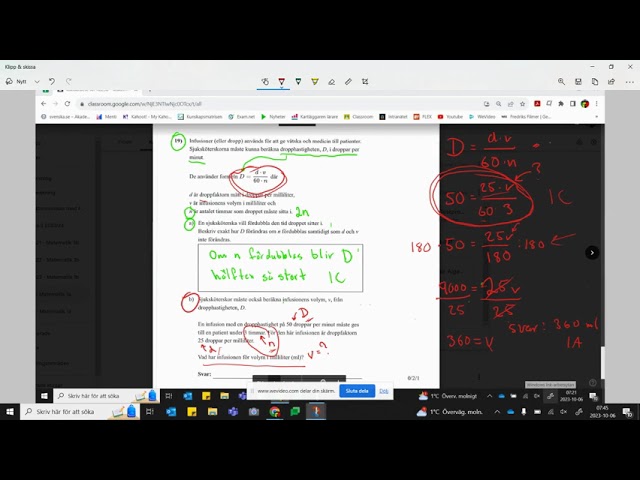The width and height of the screenshot is (640, 480).
Task: Focus the Skriv här för att söka box
Action: pyautogui.click(x=80, y=411)
